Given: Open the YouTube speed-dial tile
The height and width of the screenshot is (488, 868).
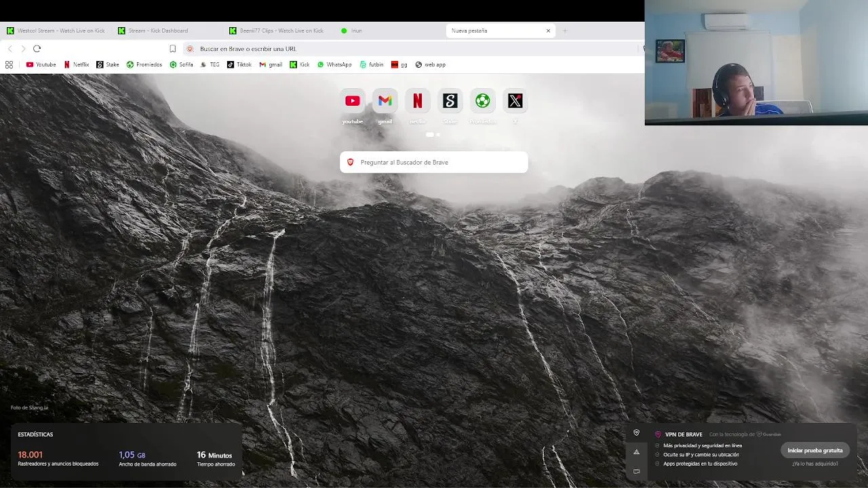Looking at the screenshot, I should [352, 101].
